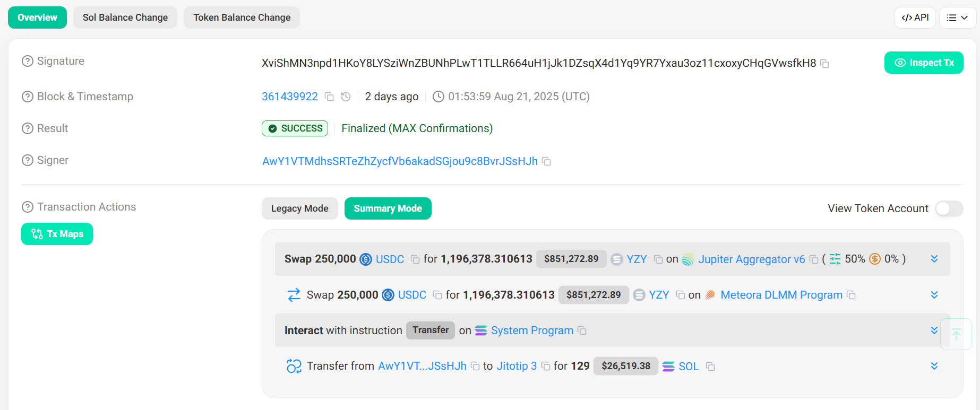Click the $851,272.89 badge in Jupiter row

coord(571,259)
